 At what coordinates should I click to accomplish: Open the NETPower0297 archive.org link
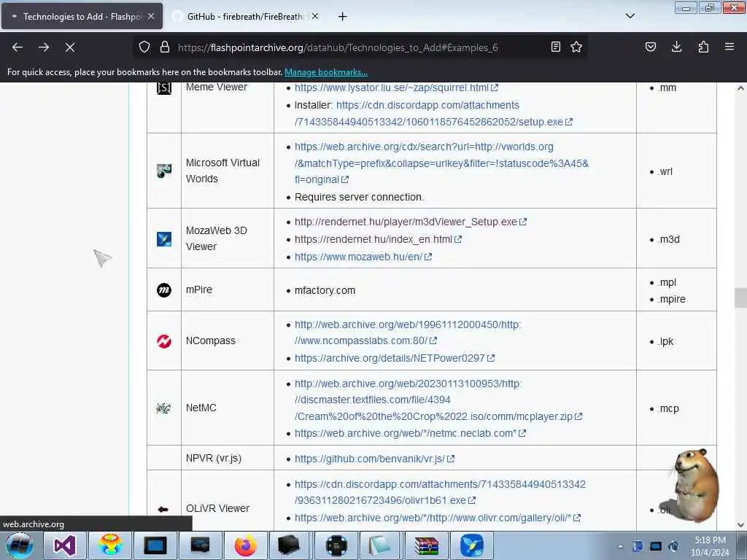pos(394,358)
